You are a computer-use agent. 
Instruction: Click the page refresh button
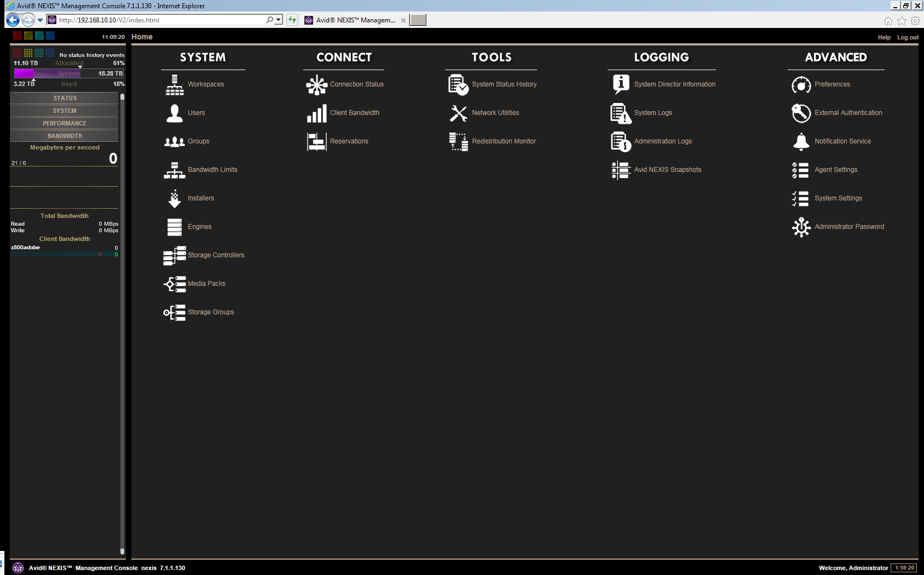[292, 20]
